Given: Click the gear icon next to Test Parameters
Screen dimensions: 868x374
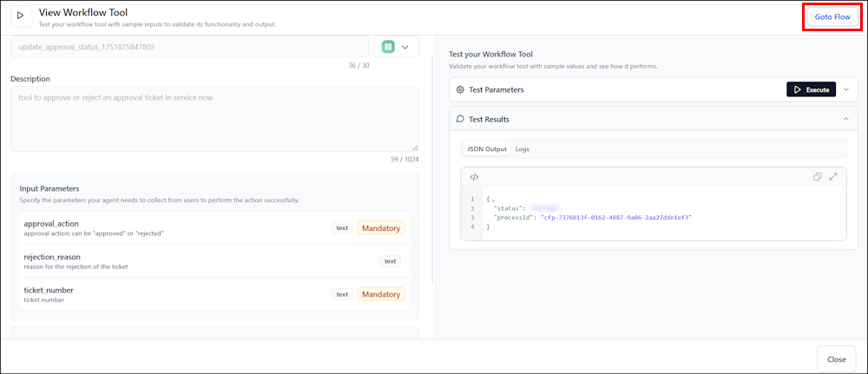Looking at the screenshot, I should pyautogui.click(x=460, y=89).
